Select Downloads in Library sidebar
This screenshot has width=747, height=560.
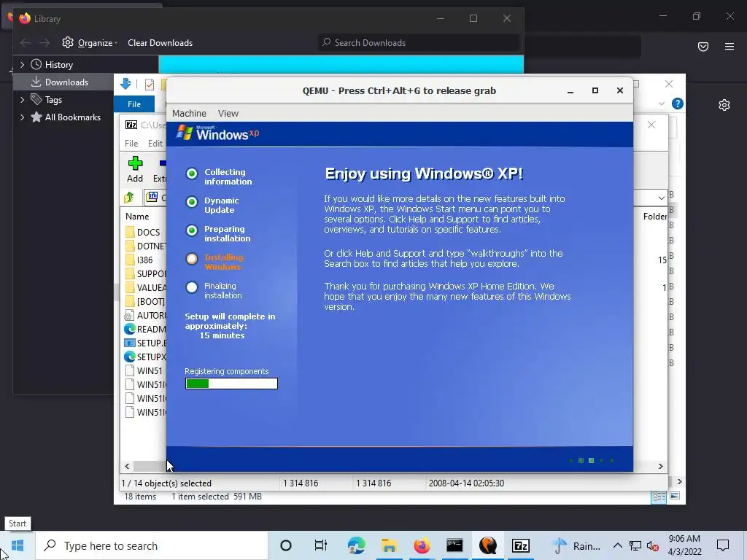pyautogui.click(x=66, y=82)
